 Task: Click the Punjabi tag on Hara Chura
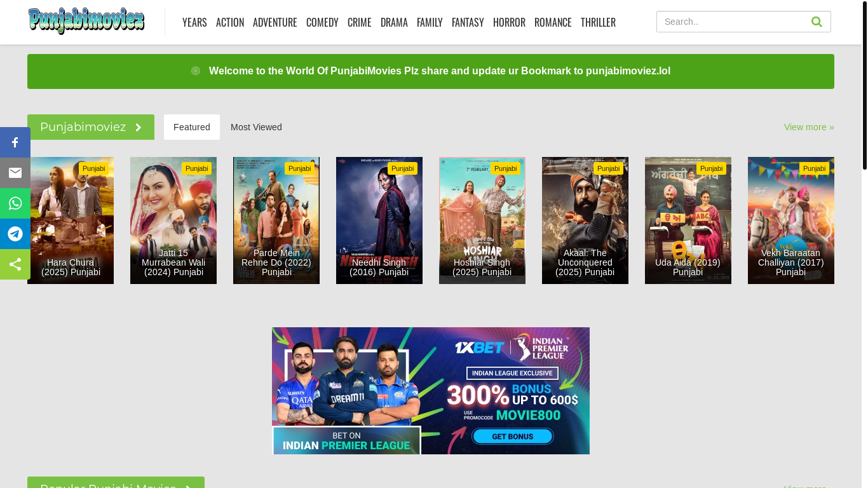[94, 168]
